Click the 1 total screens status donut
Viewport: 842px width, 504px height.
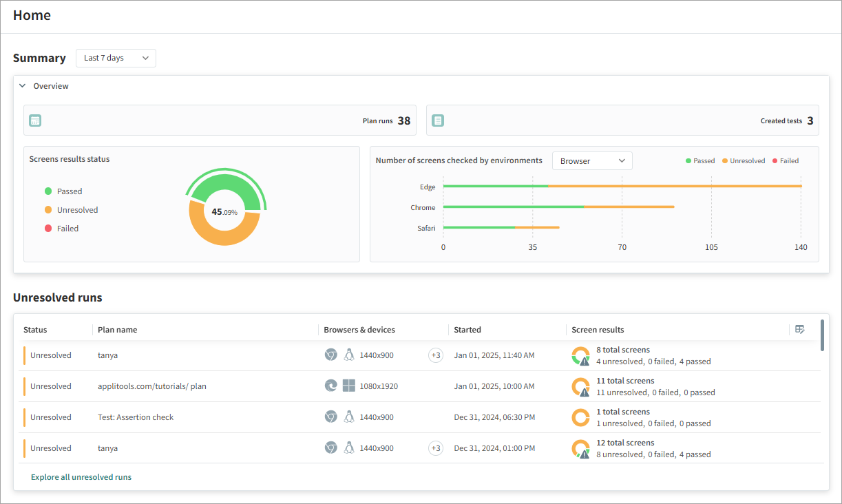[580, 417]
